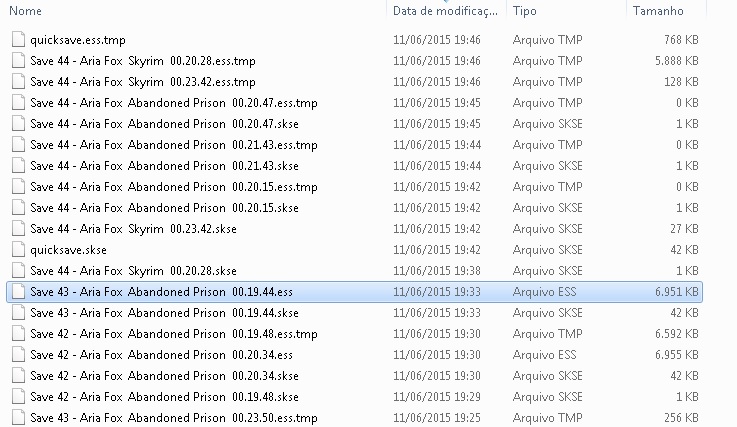Sort by the Tipo column header
This screenshot has width=737, height=427.
pos(525,11)
